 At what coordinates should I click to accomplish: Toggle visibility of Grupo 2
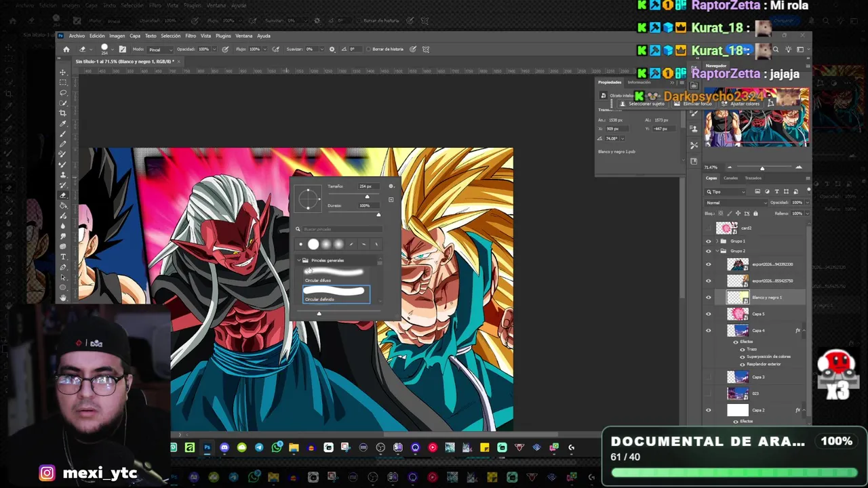click(x=709, y=251)
